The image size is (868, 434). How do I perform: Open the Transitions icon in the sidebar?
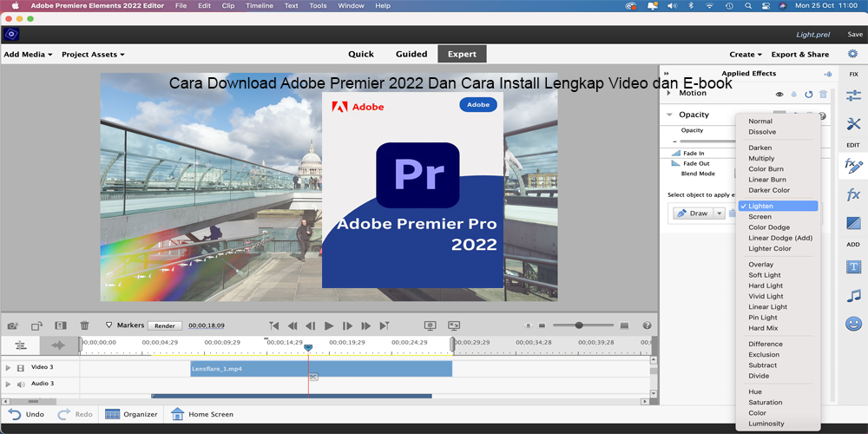853,224
